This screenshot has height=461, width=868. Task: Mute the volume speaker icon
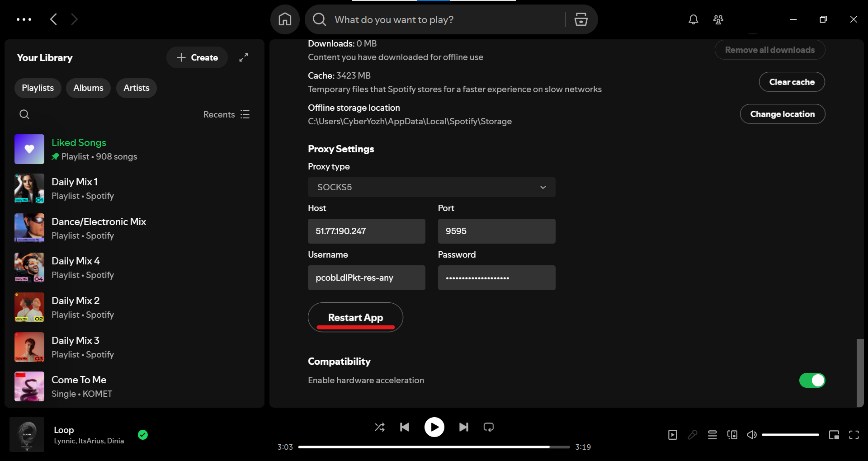pyautogui.click(x=752, y=435)
